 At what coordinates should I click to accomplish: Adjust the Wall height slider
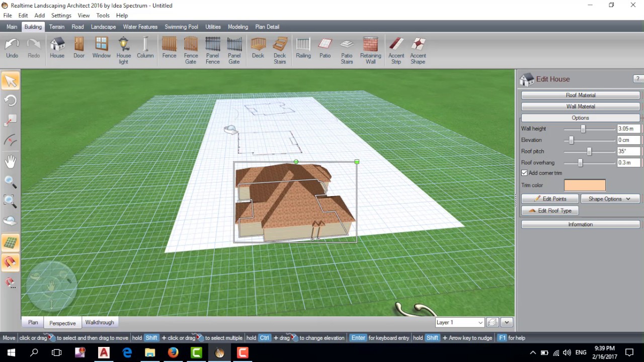tap(583, 129)
